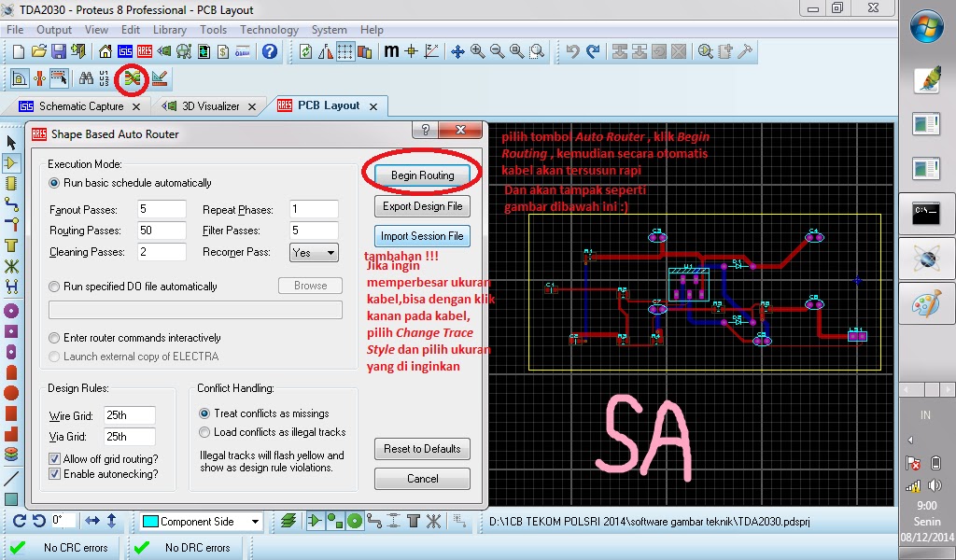Viewport: 956px width, 560px height.
Task: Click the Via Grid input field
Action: [129, 436]
